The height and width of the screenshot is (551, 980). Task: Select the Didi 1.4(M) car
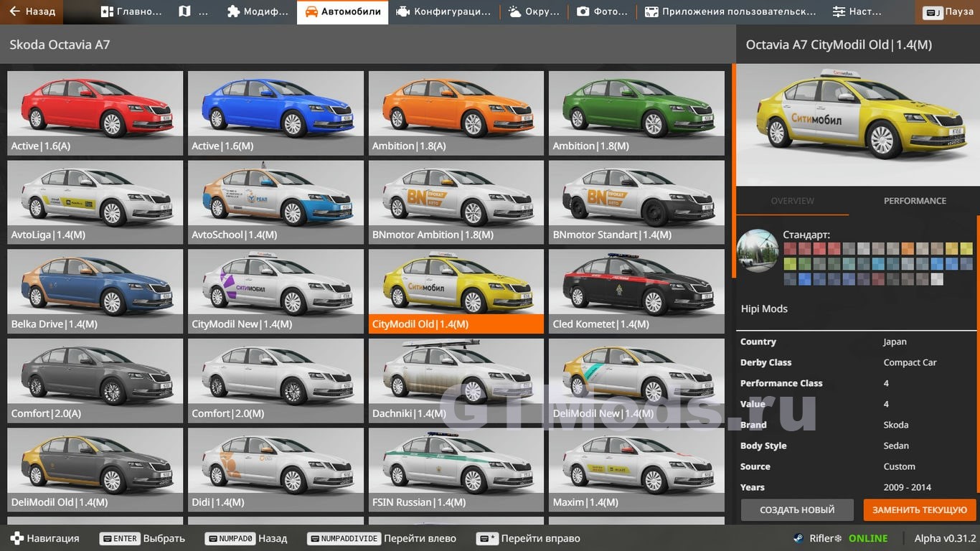coord(275,469)
